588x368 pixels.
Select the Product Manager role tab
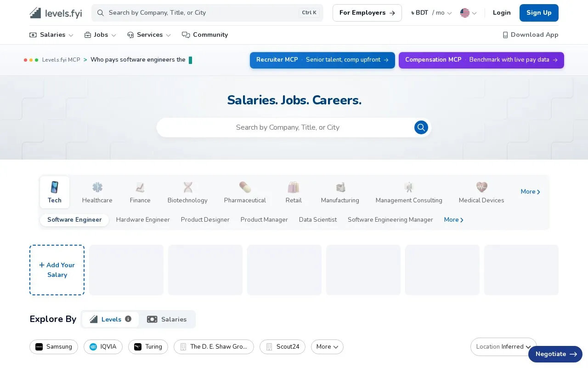tap(264, 220)
